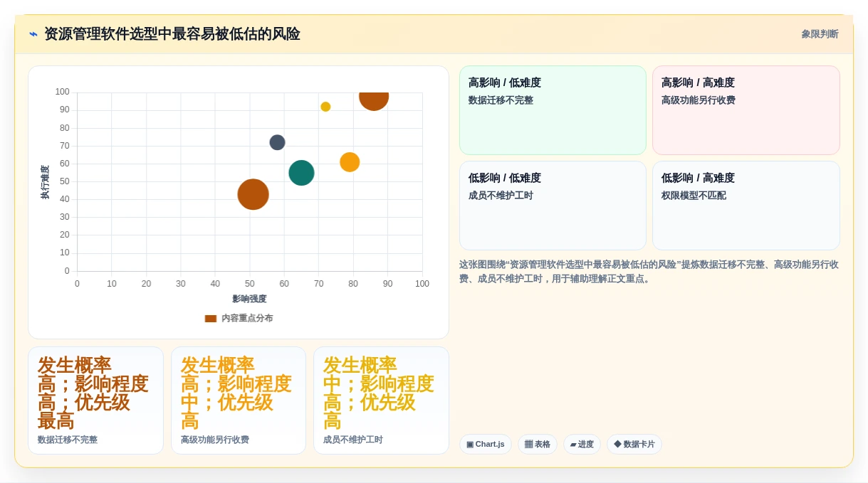Toggle the 内容重点分布 legend item
868x483 pixels.
click(239, 318)
